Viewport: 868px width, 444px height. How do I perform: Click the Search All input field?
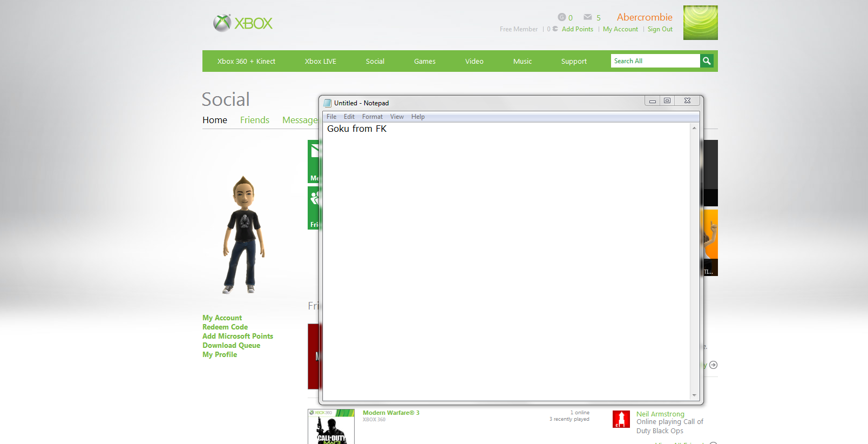tap(655, 61)
